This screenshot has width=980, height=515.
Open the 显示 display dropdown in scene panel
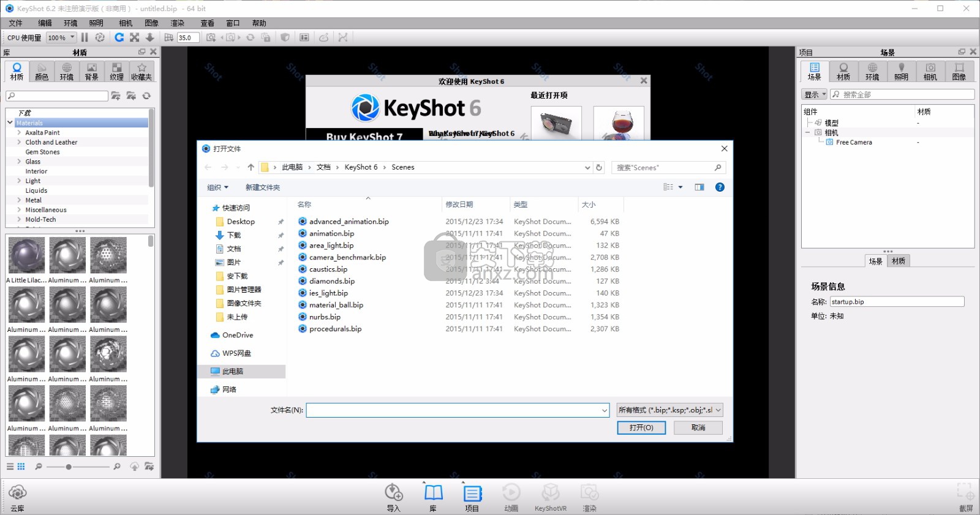point(815,94)
